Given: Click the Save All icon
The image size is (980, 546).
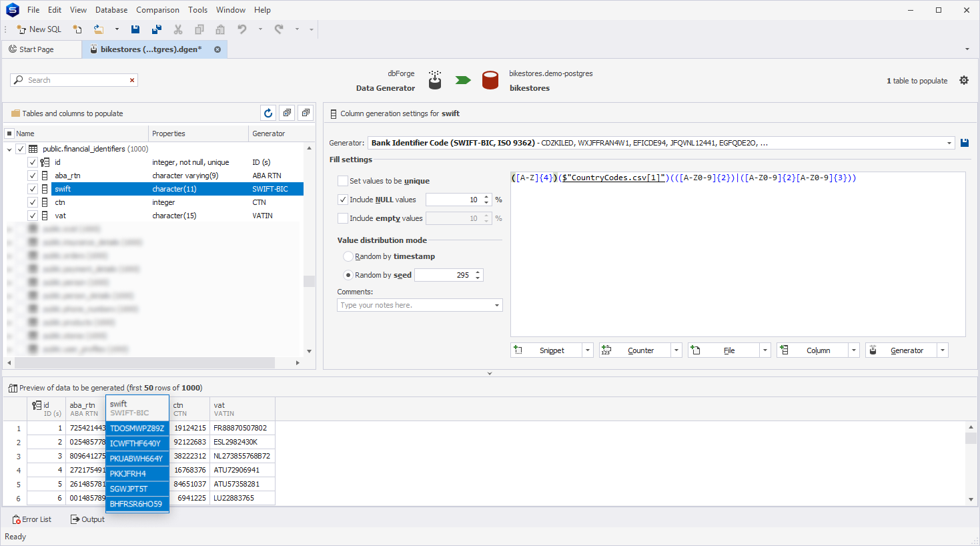Looking at the screenshot, I should [157, 29].
